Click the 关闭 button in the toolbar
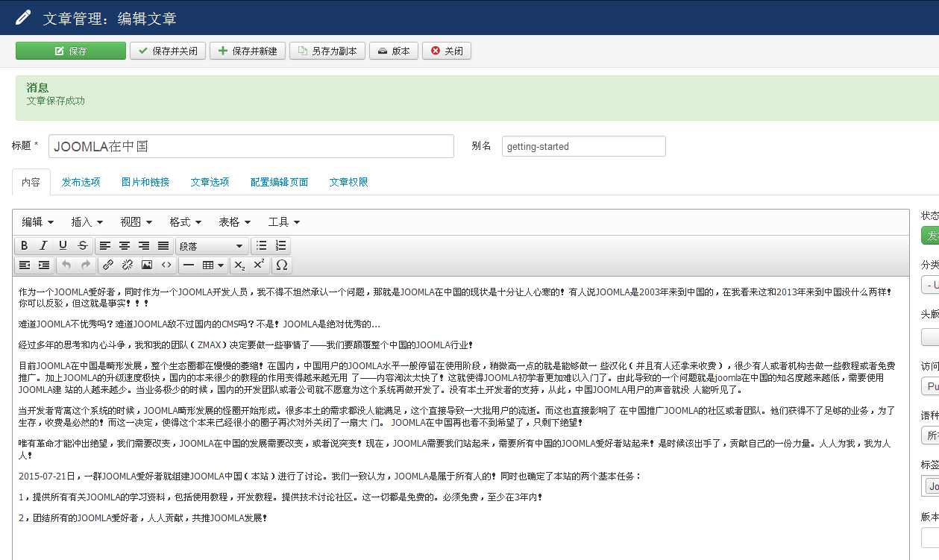The height and width of the screenshot is (560, 939). click(447, 51)
